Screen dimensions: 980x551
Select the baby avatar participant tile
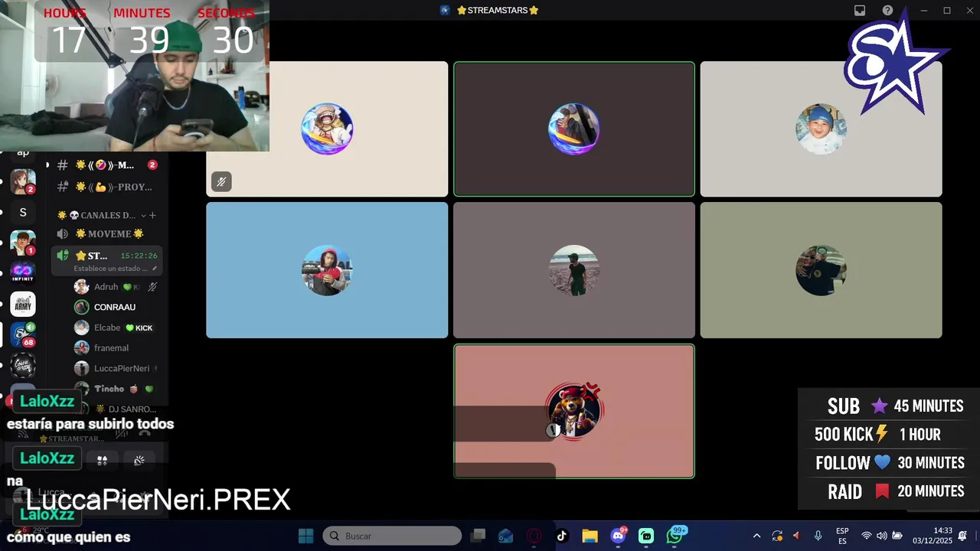click(821, 129)
